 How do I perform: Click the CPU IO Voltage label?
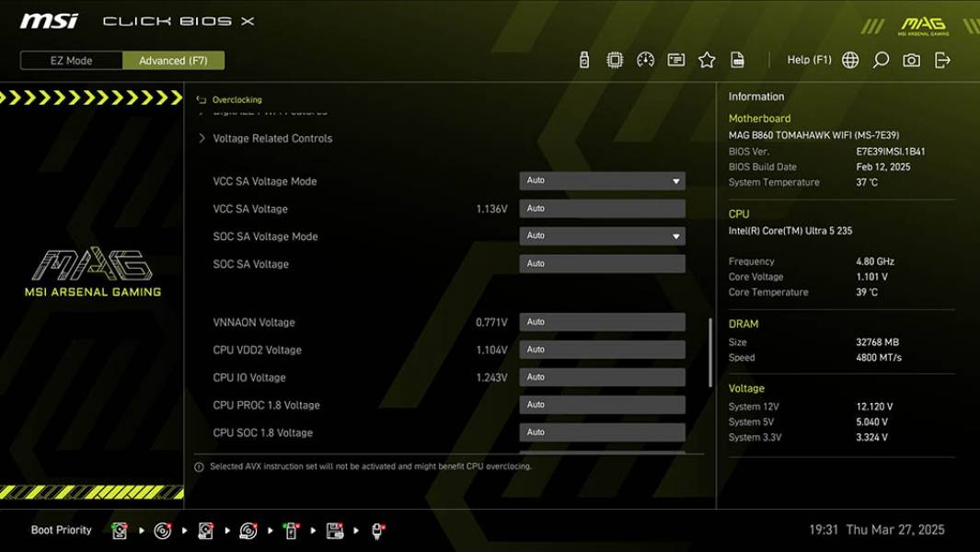(248, 377)
